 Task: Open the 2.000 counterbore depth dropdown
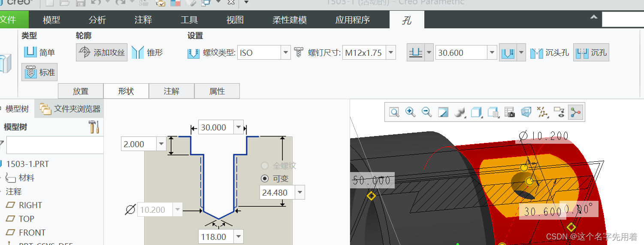[x=161, y=144]
